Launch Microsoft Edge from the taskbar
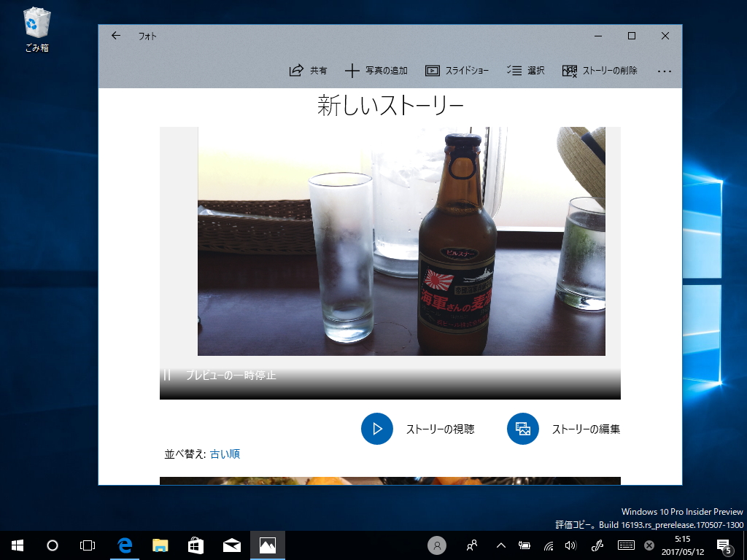The height and width of the screenshot is (560, 747). click(124, 545)
